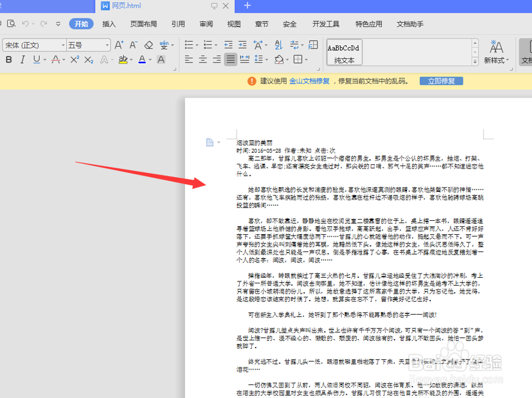Click the tab stops grid icon
This screenshot has height=398, width=532.
(x=313, y=45)
